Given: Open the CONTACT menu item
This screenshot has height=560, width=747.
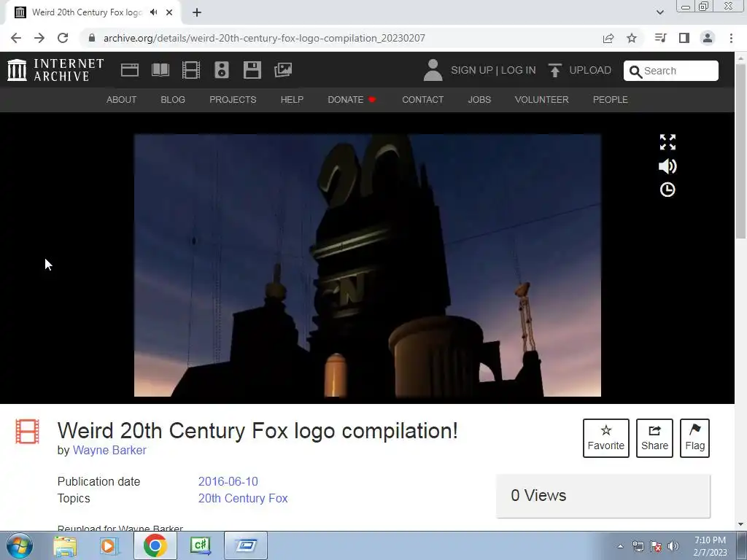Looking at the screenshot, I should 422,99.
